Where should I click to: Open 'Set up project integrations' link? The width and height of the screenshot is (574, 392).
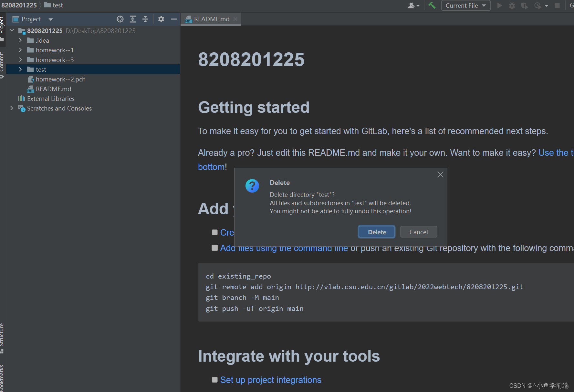tap(271, 380)
